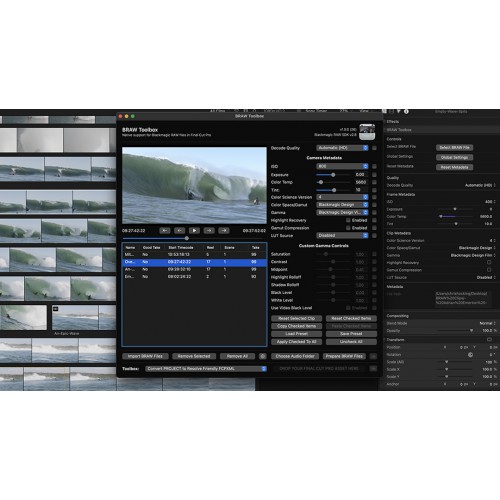Image resolution: width=500 pixels, height=500 pixels.
Task: Open the inspector Decode Quality popup
Action: click(480, 185)
